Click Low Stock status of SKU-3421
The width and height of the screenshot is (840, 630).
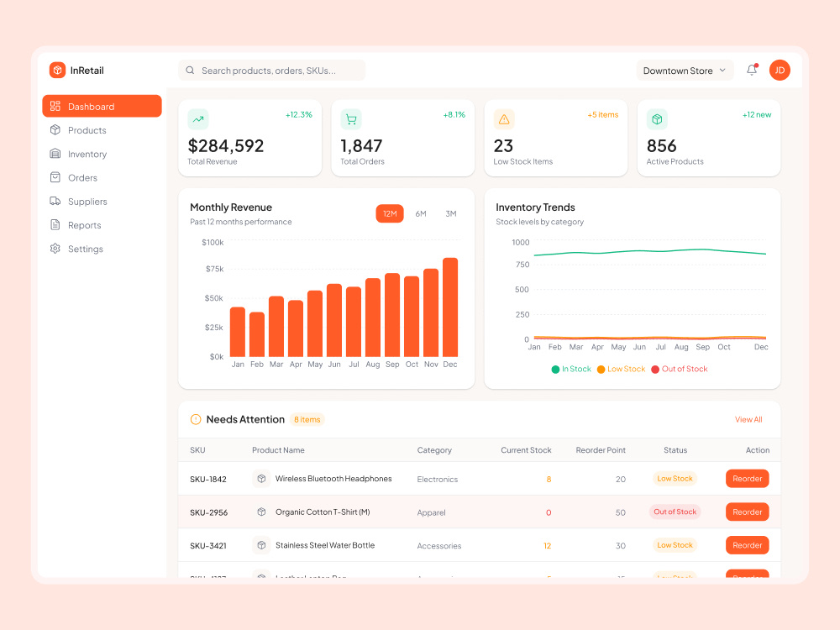pos(675,545)
